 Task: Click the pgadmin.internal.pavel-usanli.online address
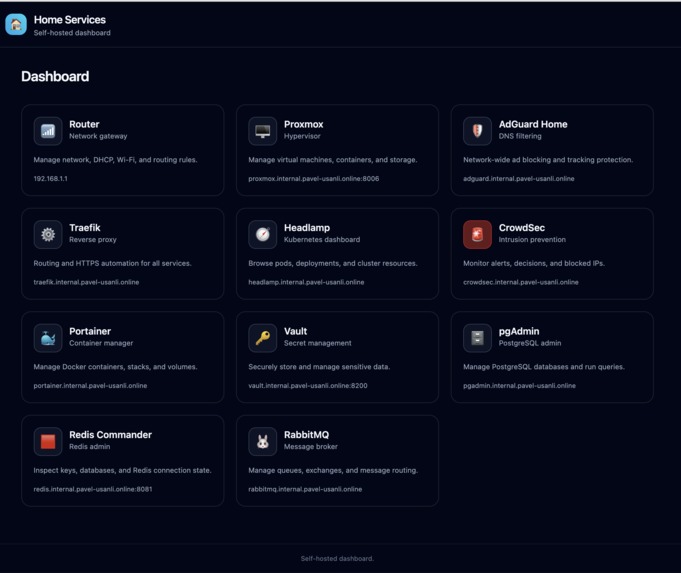click(x=519, y=385)
